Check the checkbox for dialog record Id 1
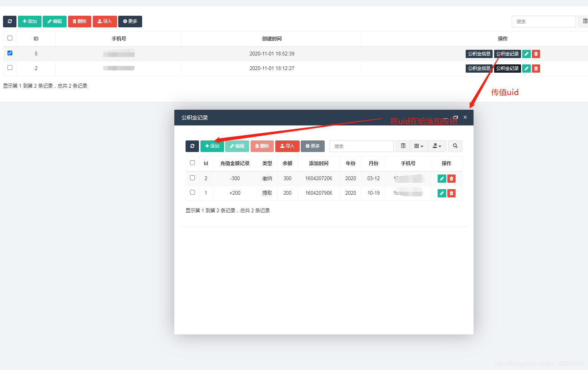 point(193,192)
